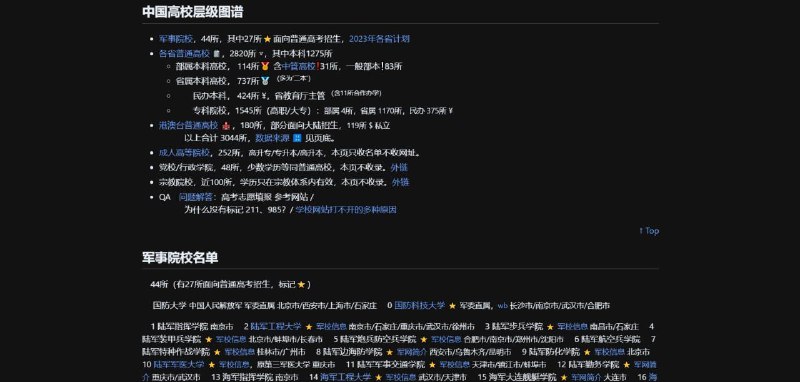
Task: Click the star after 国防科技大学
Action: click(x=452, y=306)
